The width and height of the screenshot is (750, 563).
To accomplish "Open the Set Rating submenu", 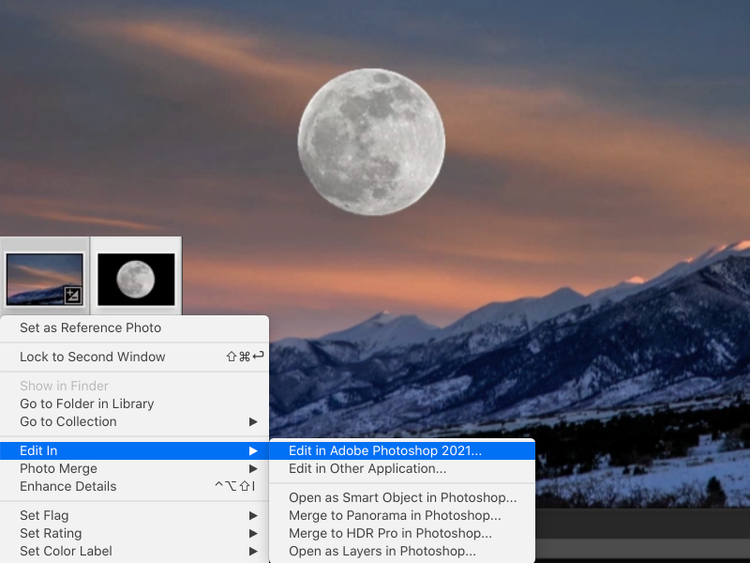I will pos(51,534).
